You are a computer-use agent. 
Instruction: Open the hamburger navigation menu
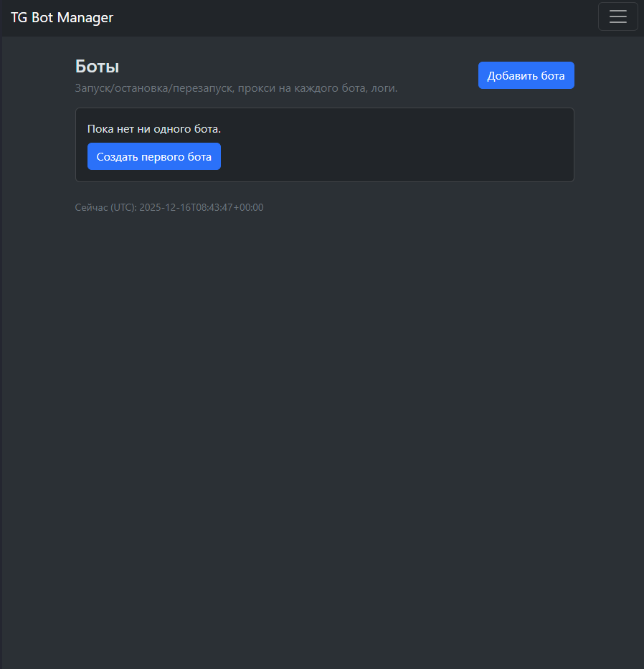[617, 16]
